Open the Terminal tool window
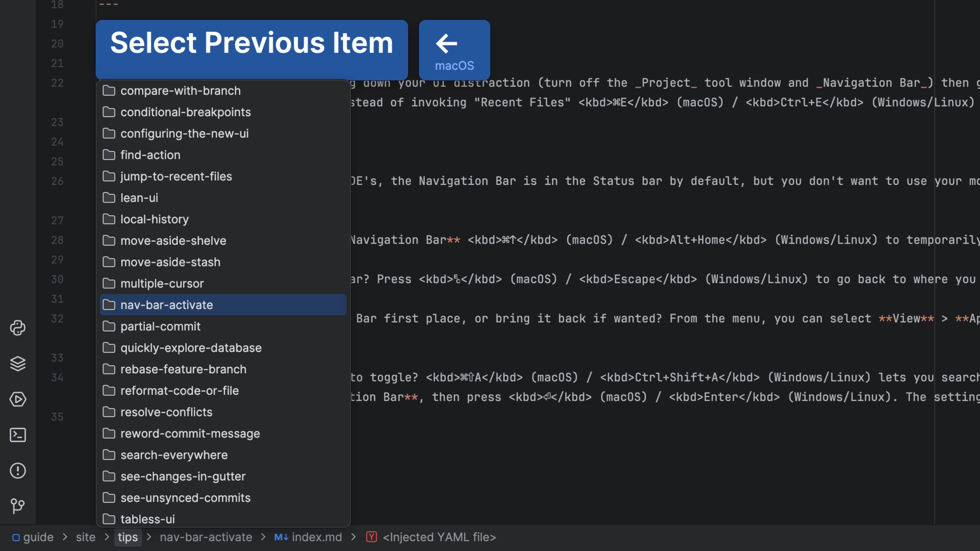Screen dimensions: 980x551 coord(18,435)
